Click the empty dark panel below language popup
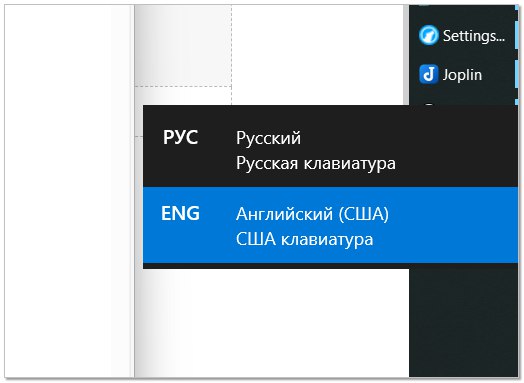The image size is (524, 383). [463, 323]
